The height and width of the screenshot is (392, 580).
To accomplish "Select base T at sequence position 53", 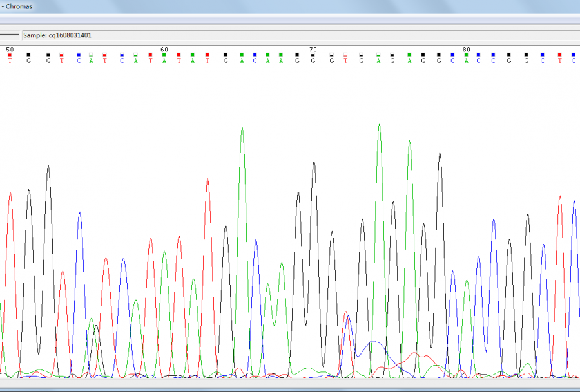I will 61,61.
